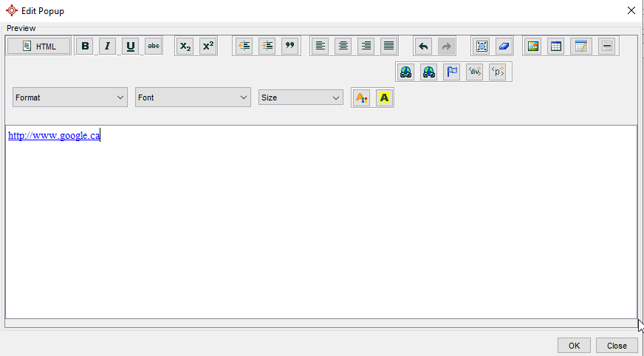Insert a table

(555, 47)
